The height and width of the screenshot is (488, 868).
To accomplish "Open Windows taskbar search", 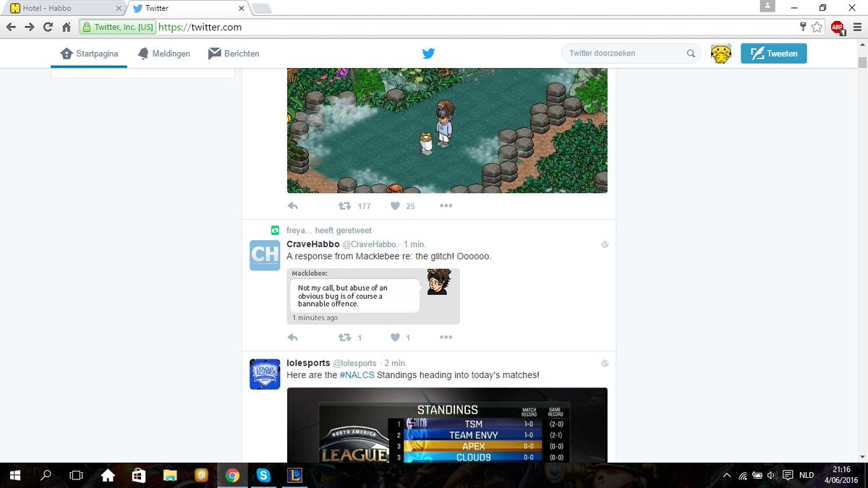I will [x=46, y=476].
